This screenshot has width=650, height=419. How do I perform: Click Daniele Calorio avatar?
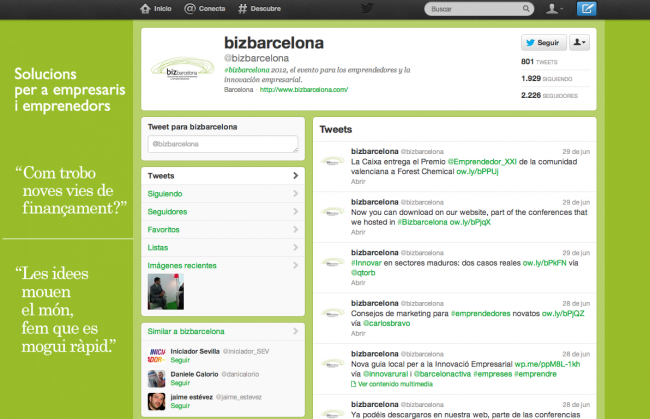tap(157, 378)
